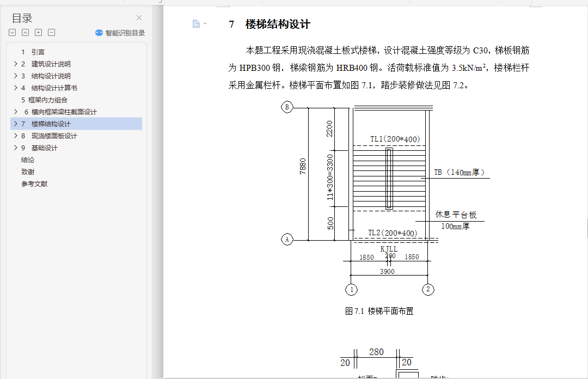Jump to 结论 in outline
588x379 pixels.
point(28,160)
